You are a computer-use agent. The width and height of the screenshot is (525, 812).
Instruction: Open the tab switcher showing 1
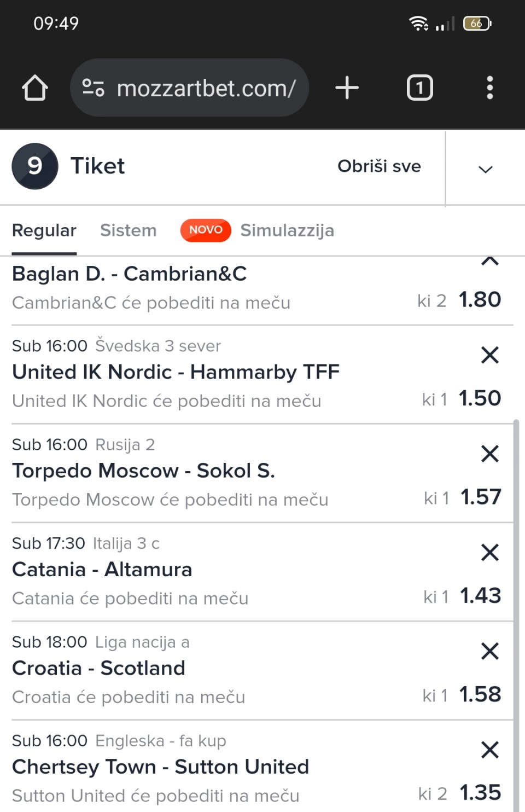click(419, 88)
